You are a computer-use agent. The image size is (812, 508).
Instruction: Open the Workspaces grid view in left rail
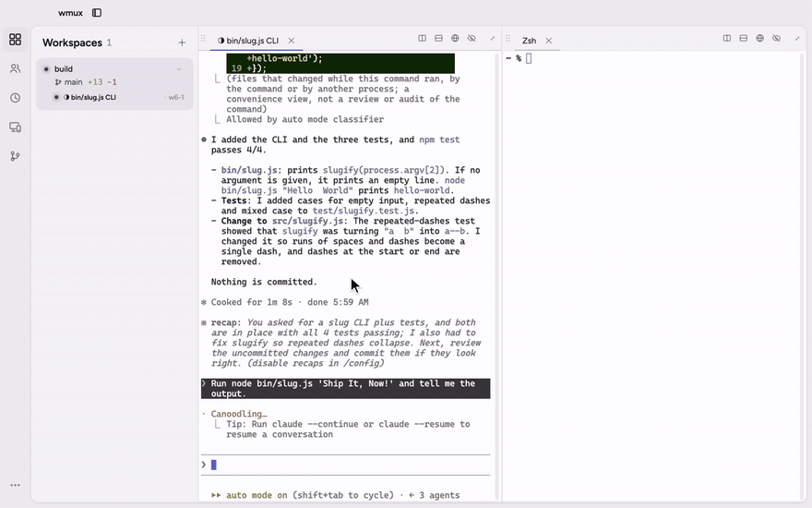pyautogui.click(x=16, y=40)
